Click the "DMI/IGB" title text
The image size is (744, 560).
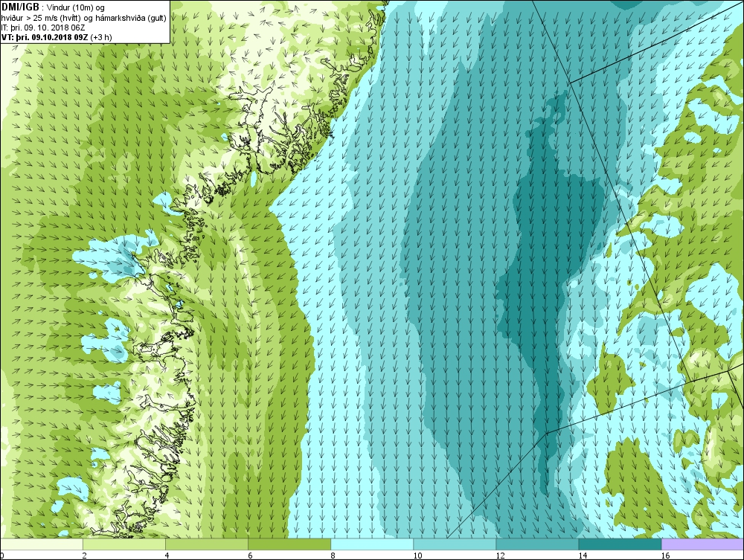pos(20,7)
